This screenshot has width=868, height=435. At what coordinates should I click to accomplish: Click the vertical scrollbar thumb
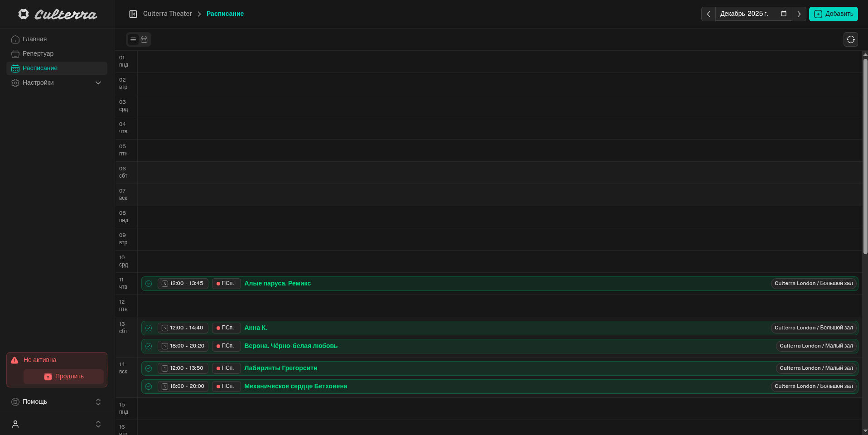point(865,156)
